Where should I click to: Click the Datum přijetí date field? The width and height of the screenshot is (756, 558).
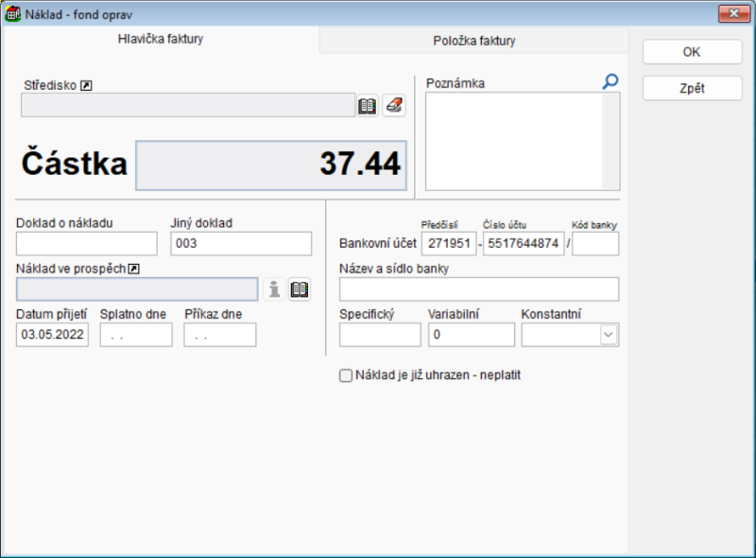[53, 335]
